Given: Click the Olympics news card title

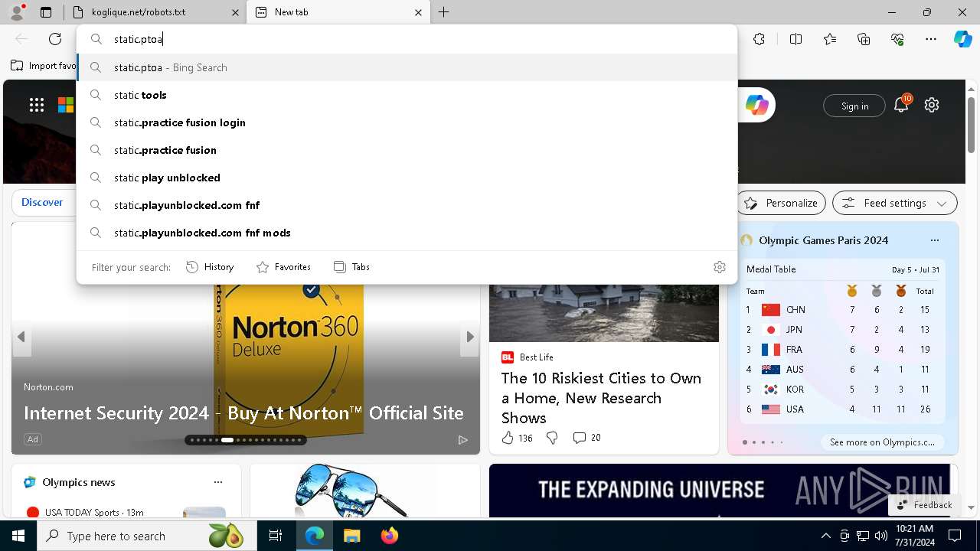Looking at the screenshot, I should [x=79, y=482].
